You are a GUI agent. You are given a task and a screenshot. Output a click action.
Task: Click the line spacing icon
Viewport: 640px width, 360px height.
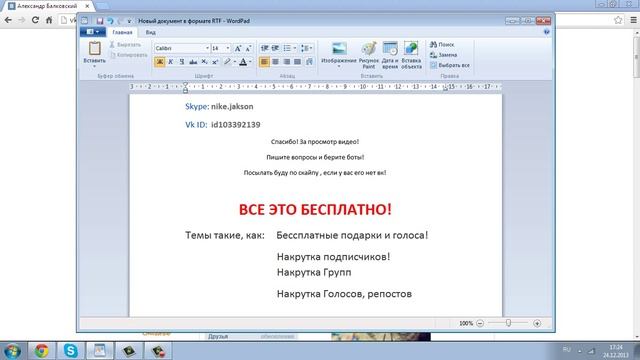tap(304, 48)
